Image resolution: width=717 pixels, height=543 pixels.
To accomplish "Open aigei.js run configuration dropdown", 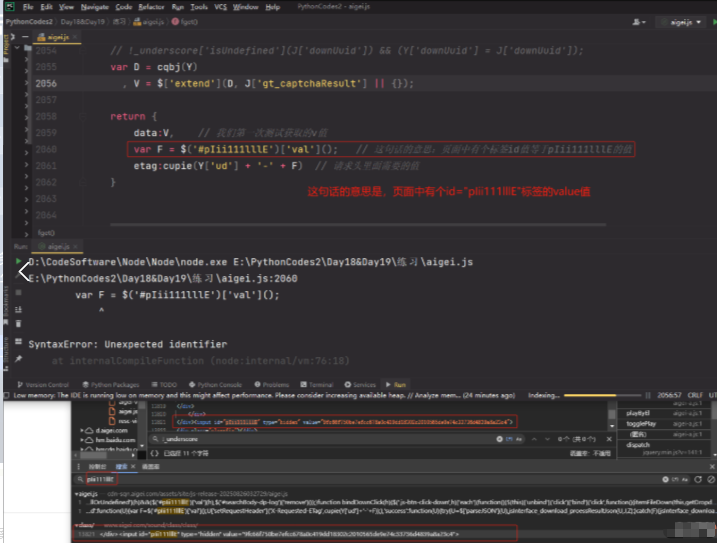I will point(681,22).
